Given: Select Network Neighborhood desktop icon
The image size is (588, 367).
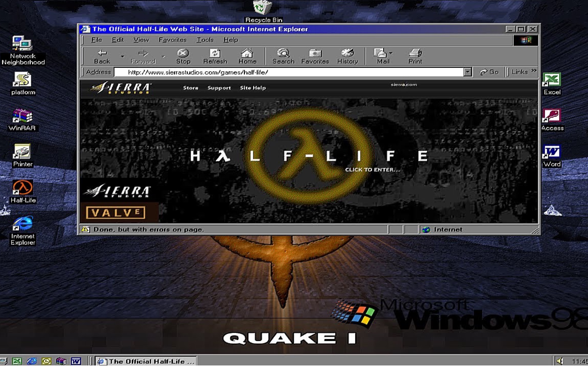Looking at the screenshot, I should click(23, 50).
